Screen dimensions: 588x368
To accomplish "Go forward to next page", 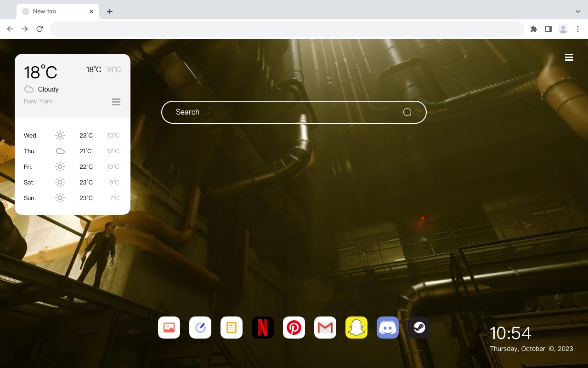I will point(25,29).
